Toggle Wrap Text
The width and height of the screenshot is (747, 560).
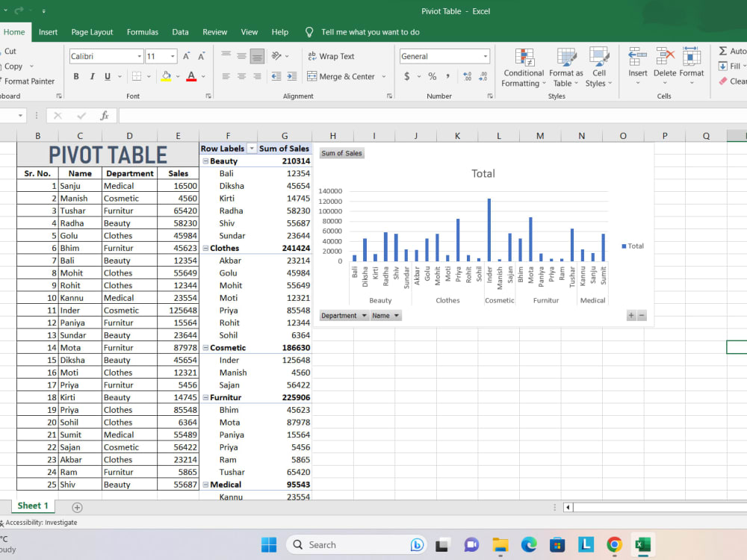[x=331, y=56]
